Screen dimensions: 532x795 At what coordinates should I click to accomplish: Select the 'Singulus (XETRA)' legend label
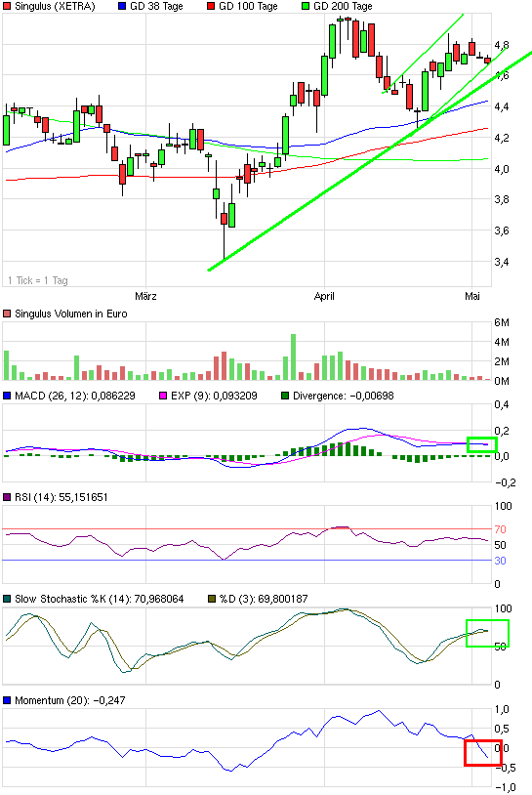coord(55,7)
